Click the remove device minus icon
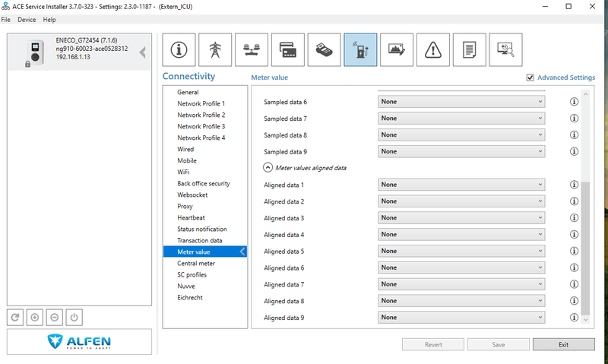This screenshot has width=608, height=364. pos(54,318)
